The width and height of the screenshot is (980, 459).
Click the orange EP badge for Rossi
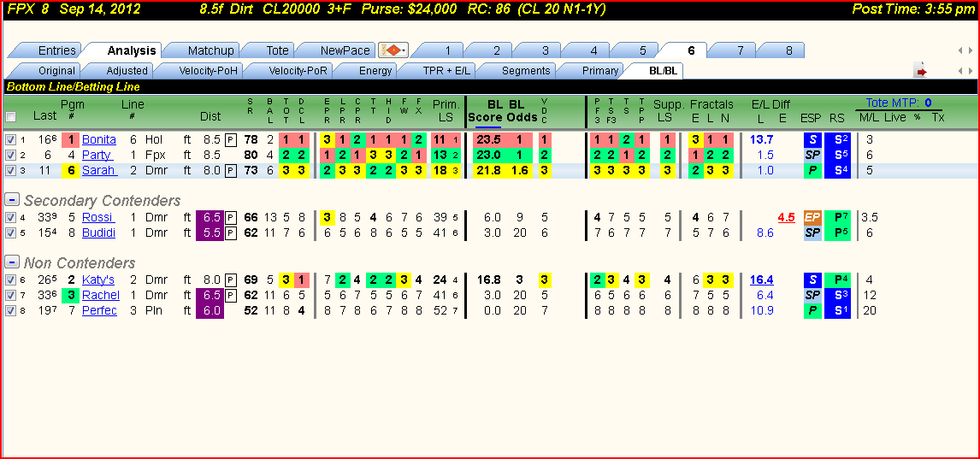(x=812, y=218)
